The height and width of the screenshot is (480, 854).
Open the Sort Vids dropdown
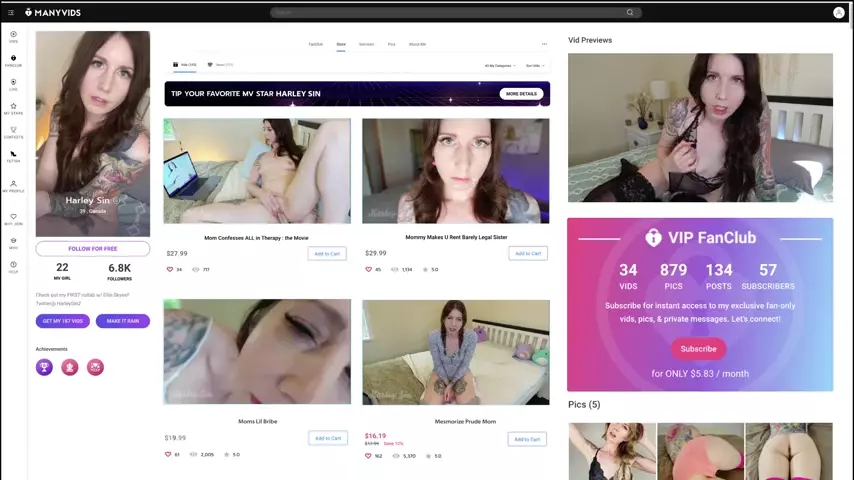(x=535, y=65)
